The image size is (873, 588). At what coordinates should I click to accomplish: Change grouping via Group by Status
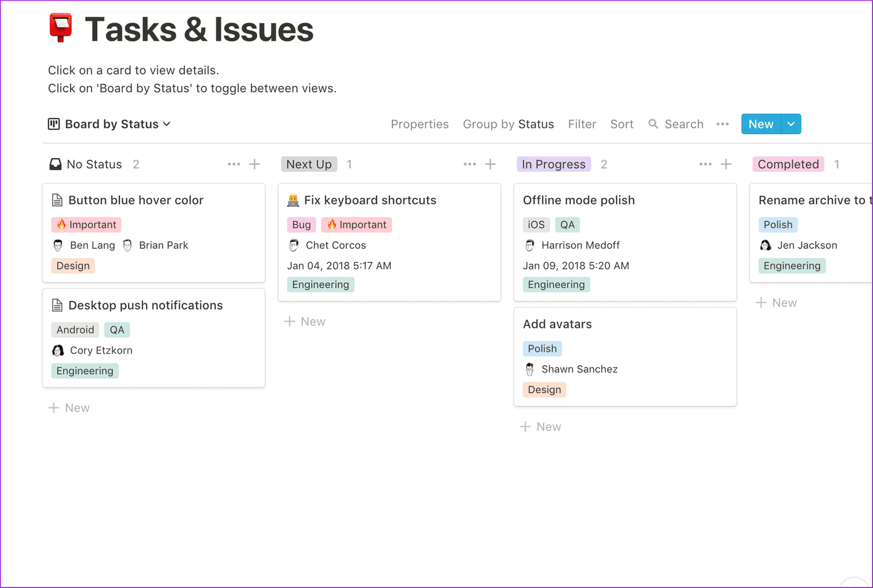point(508,124)
